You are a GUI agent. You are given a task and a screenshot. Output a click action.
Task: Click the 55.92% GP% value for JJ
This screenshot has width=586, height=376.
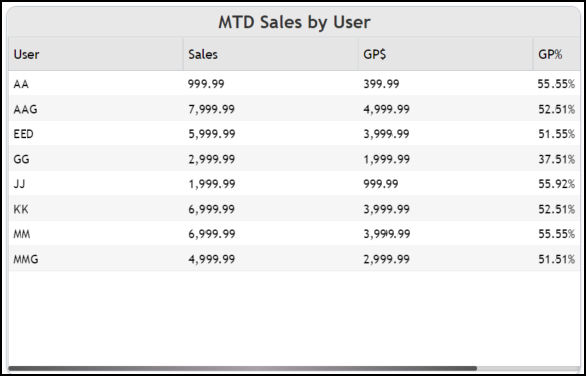click(x=556, y=184)
